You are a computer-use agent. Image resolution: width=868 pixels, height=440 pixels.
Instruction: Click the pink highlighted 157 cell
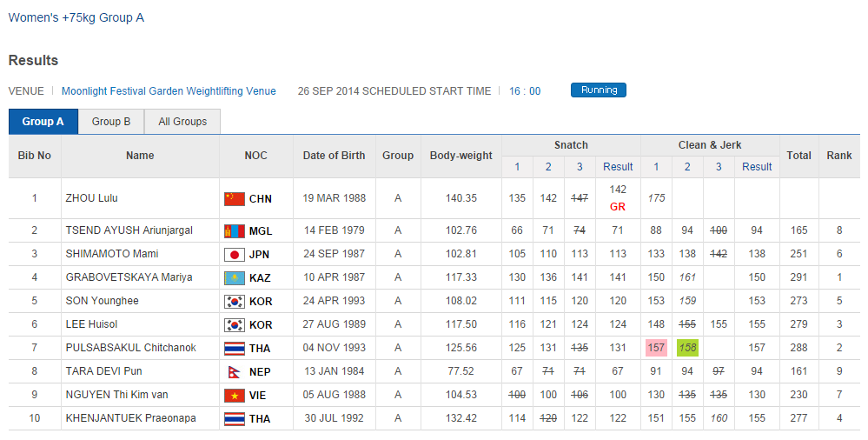[x=656, y=348]
